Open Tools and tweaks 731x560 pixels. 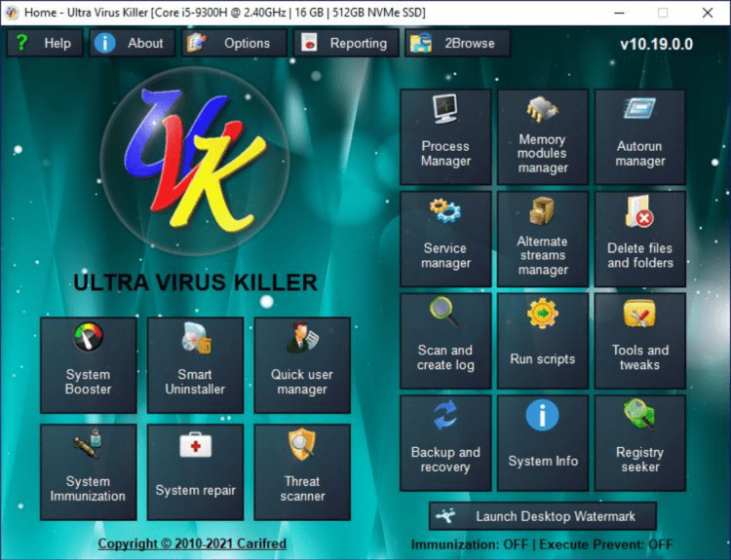click(640, 341)
